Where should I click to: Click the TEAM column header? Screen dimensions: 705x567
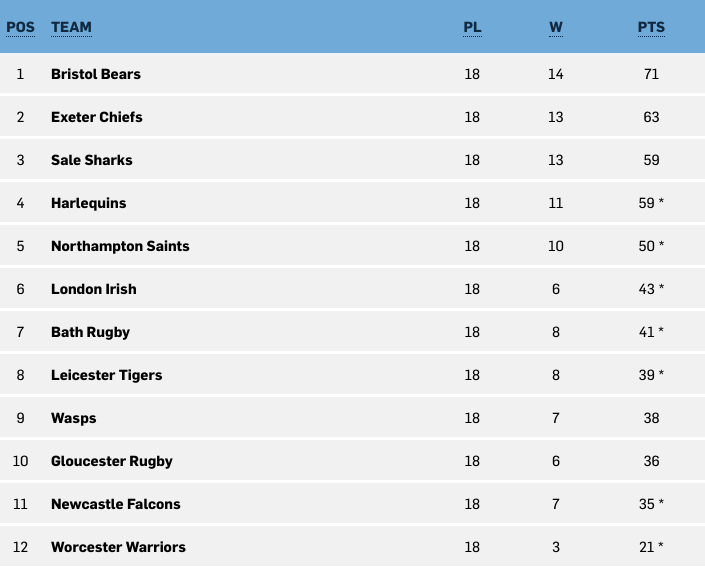click(71, 27)
